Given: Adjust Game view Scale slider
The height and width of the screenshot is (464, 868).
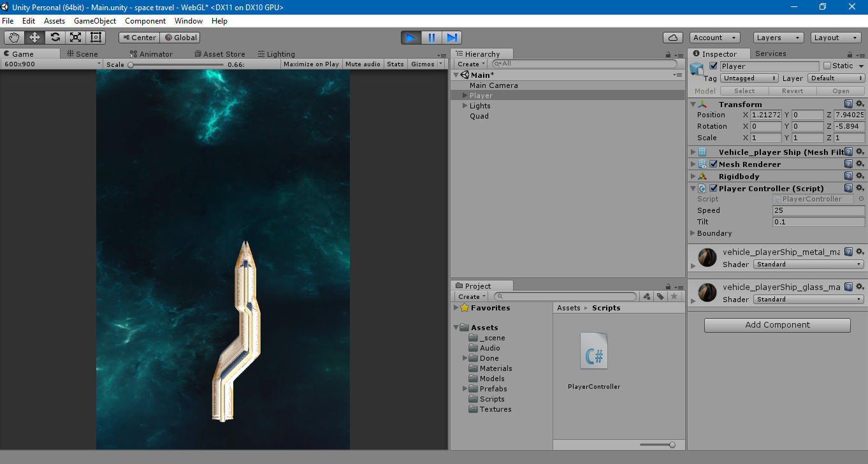Looking at the screenshot, I should pos(177,64).
